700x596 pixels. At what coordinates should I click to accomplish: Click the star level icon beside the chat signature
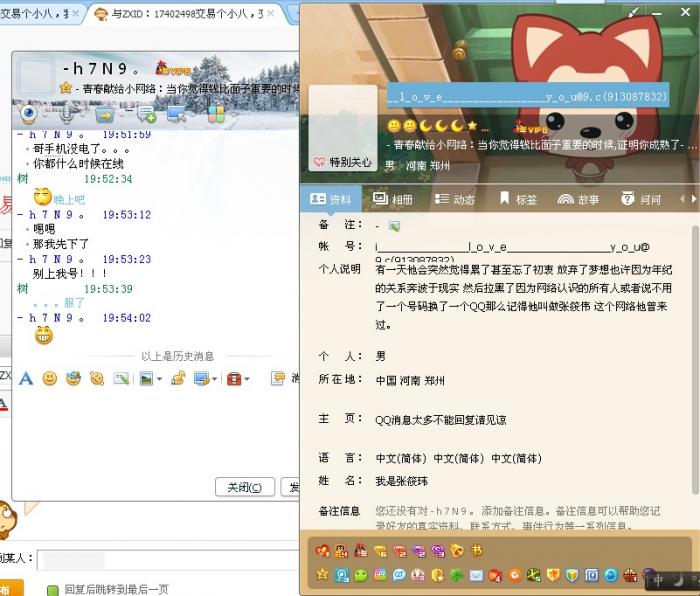pyautogui.click(x=66, y=88)
